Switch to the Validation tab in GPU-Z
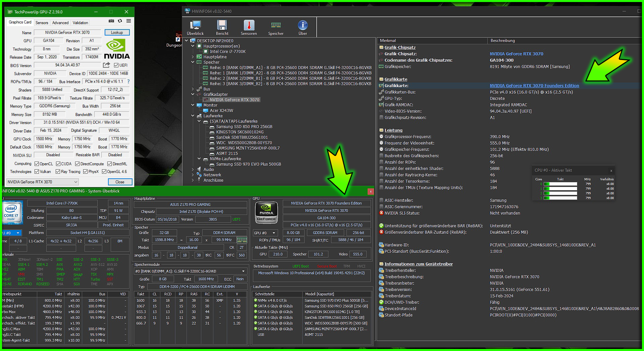This screenshot has height=351, width=644. pos(80,23)
